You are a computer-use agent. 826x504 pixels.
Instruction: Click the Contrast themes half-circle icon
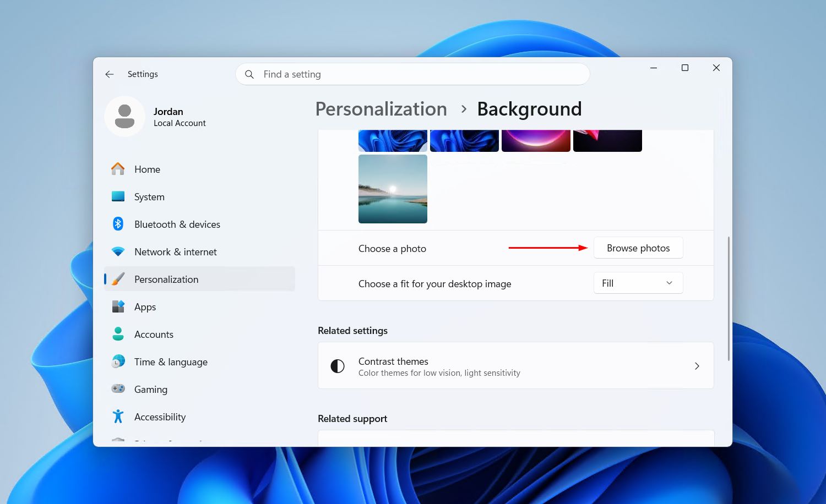[338, 366]
